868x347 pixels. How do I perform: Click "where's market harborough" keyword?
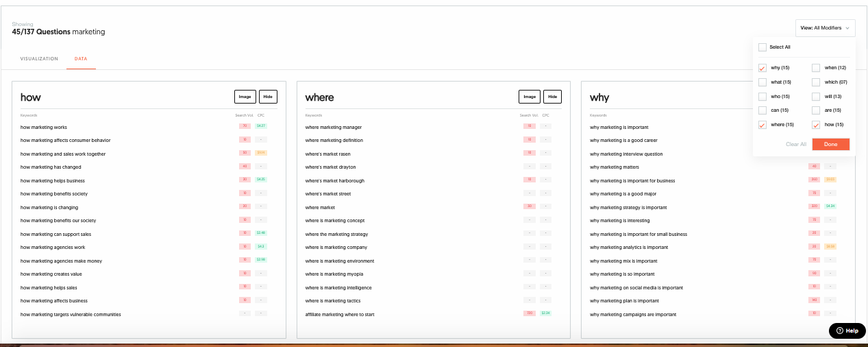tap(335, 181)
